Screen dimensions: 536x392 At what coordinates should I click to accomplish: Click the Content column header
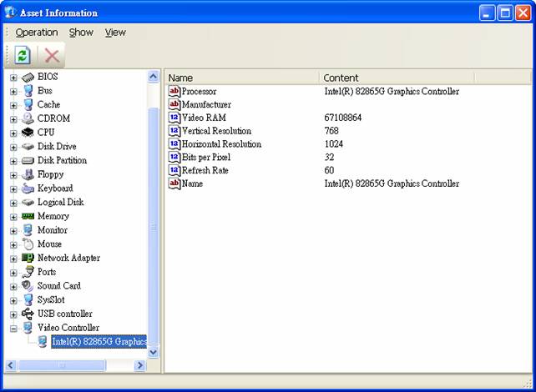(397, 78)
